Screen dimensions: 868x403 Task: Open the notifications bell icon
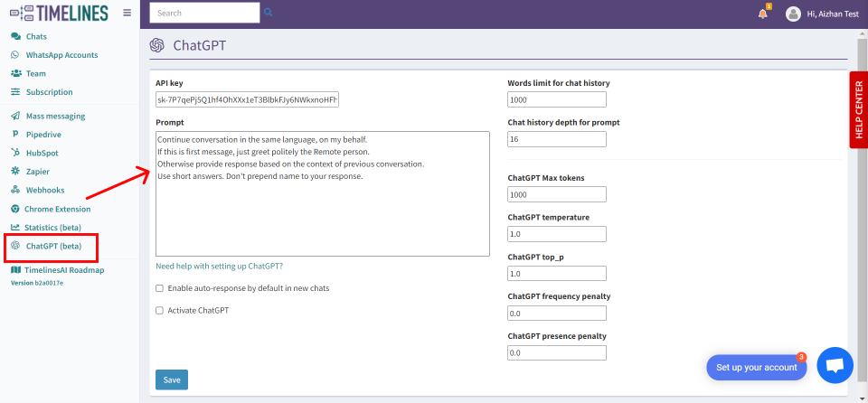click(x=762, y=14)
